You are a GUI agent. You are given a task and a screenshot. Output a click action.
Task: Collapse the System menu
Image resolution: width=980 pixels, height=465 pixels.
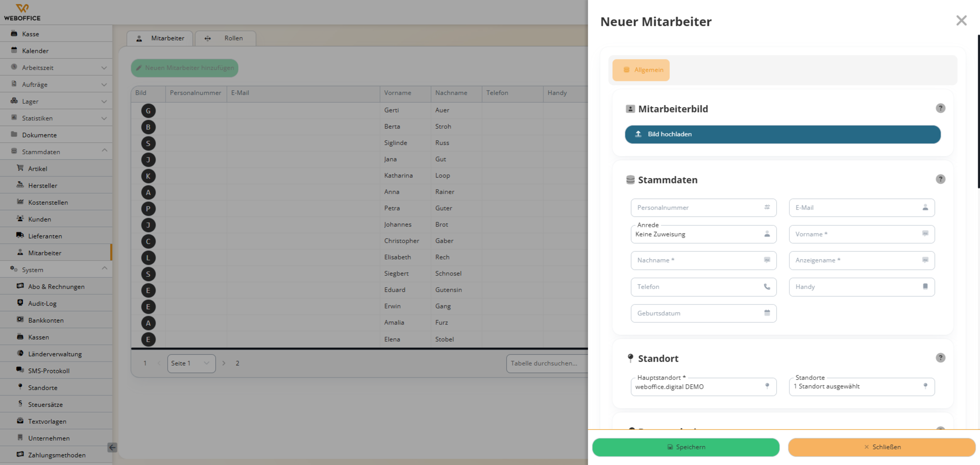point(56,269)
